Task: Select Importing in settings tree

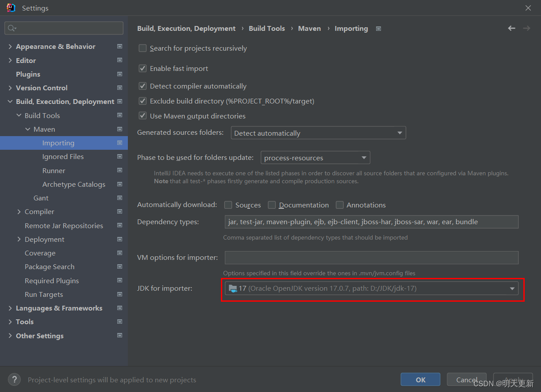Action: click(x=64, y=143)
